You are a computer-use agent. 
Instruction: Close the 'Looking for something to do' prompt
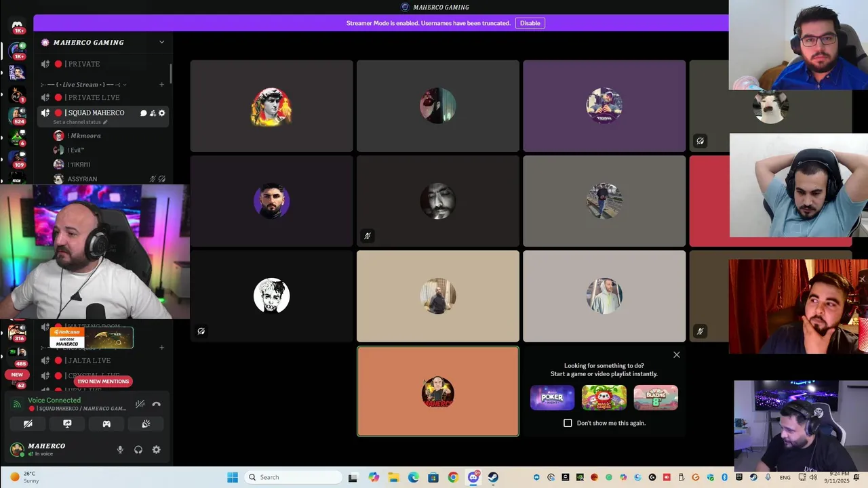(x=676, y=354)
